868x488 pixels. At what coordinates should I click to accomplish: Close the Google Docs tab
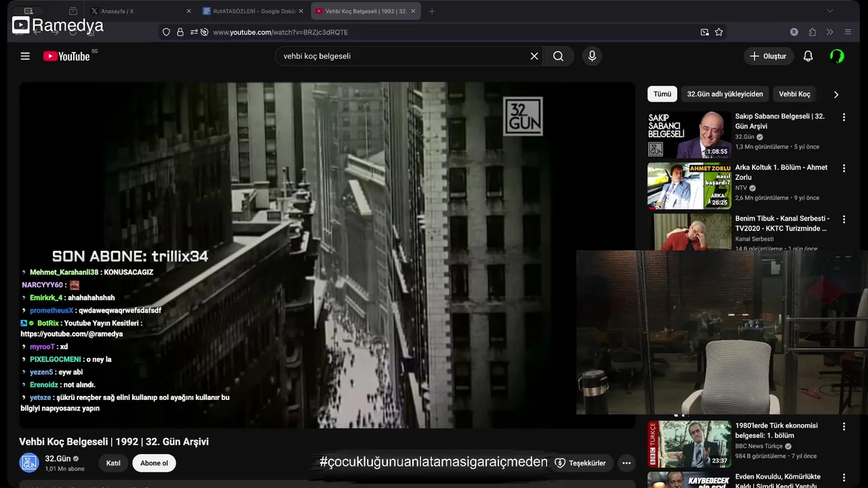tap(301, 11)
